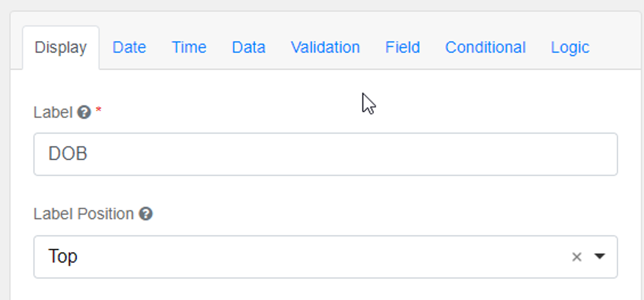The image size is (644, 300).
Task: Switch to the Field tab
Action: [402, 47]
